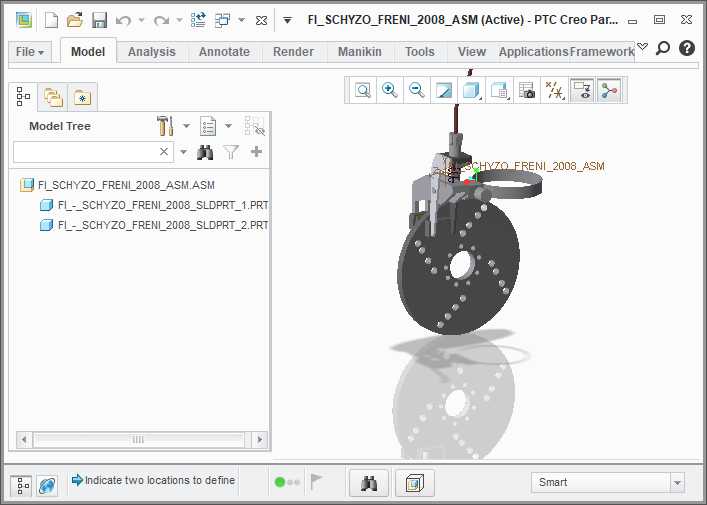Viewport: 707px width, 505px height.
Task: Click the binoculars find icon in Model Tree
Action: pyautogui.click(x=205, y=152)
